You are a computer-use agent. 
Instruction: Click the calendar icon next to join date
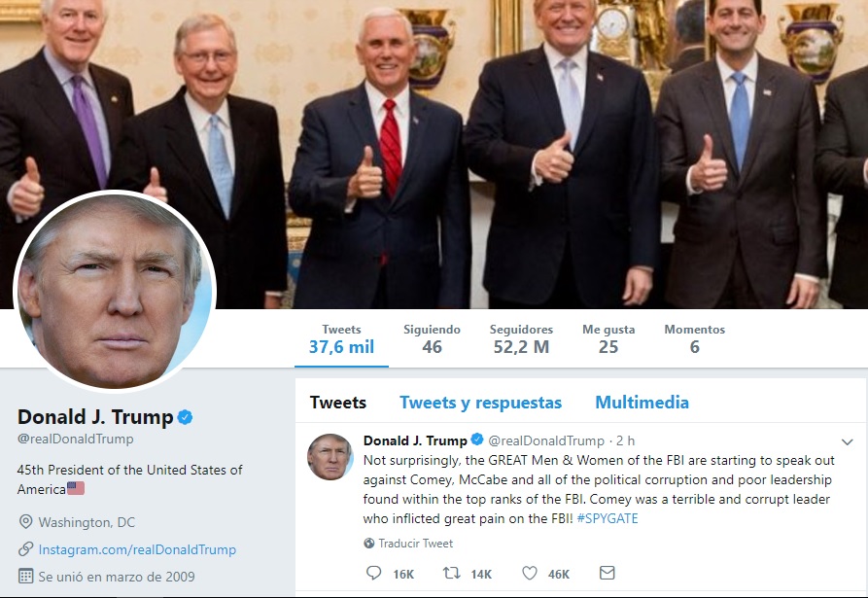click(x=25, y=576)
